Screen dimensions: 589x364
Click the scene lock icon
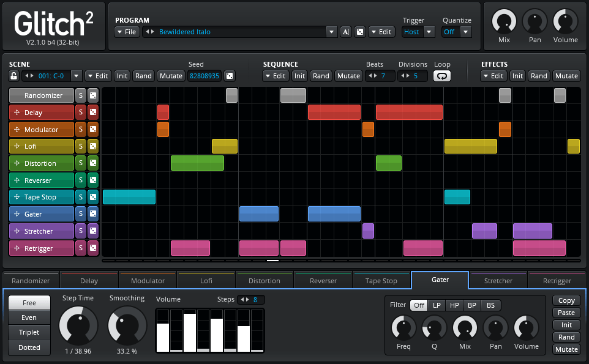pos(13,76)
